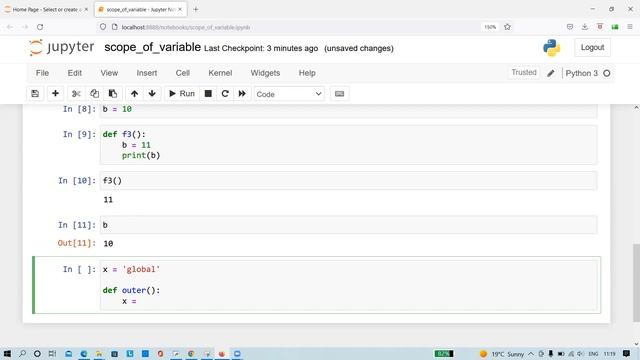Open Pocket save icon in toolbar
The image size is (640, 360).
[570, 27]
